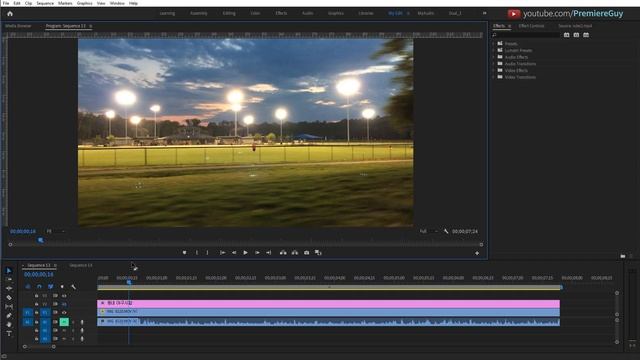
Task: Open the Edit menu
Action: 17,3
